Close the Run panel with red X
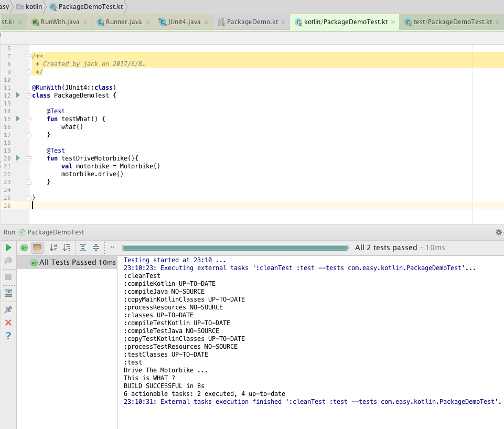 tap(8, 323)
